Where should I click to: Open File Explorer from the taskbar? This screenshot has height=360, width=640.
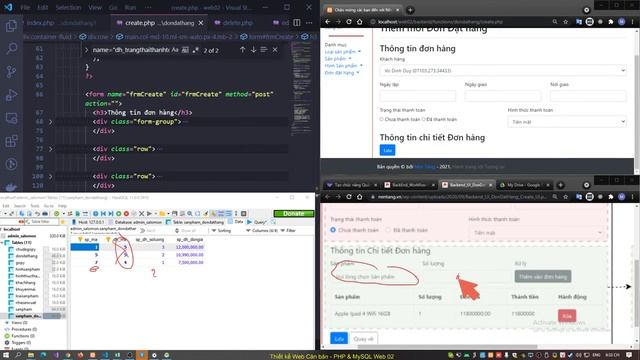(x=31, y=355)
